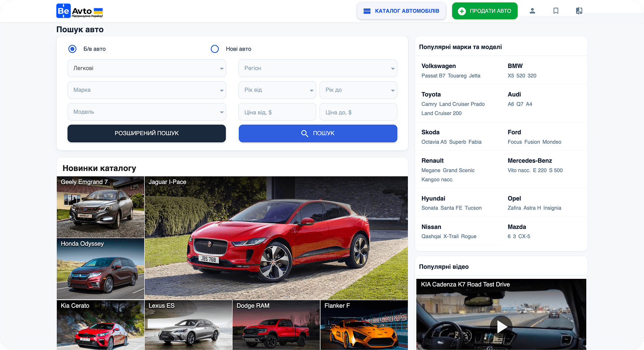Open the Toyota brand link

click(x=431, y=94)
